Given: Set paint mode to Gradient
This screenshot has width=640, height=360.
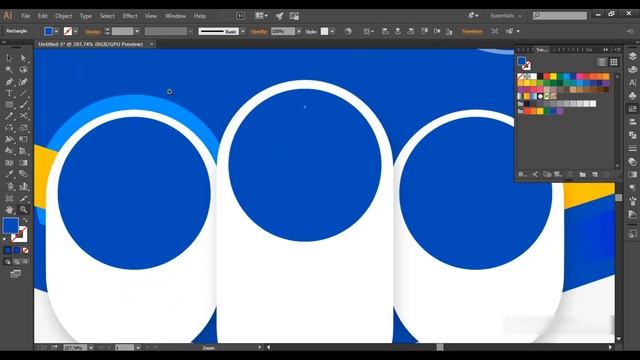Looking at the screenshot, I should 17,250.
